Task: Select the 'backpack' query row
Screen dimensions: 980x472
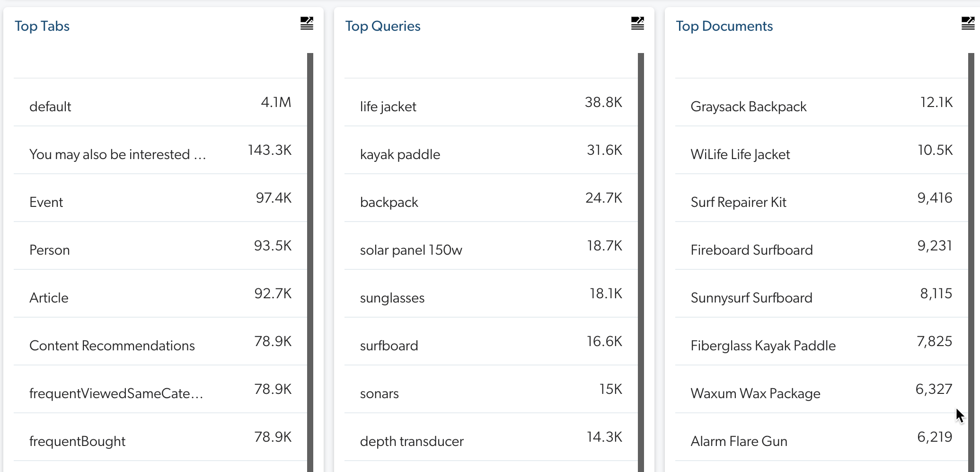Action: click(x=491, y=202)
